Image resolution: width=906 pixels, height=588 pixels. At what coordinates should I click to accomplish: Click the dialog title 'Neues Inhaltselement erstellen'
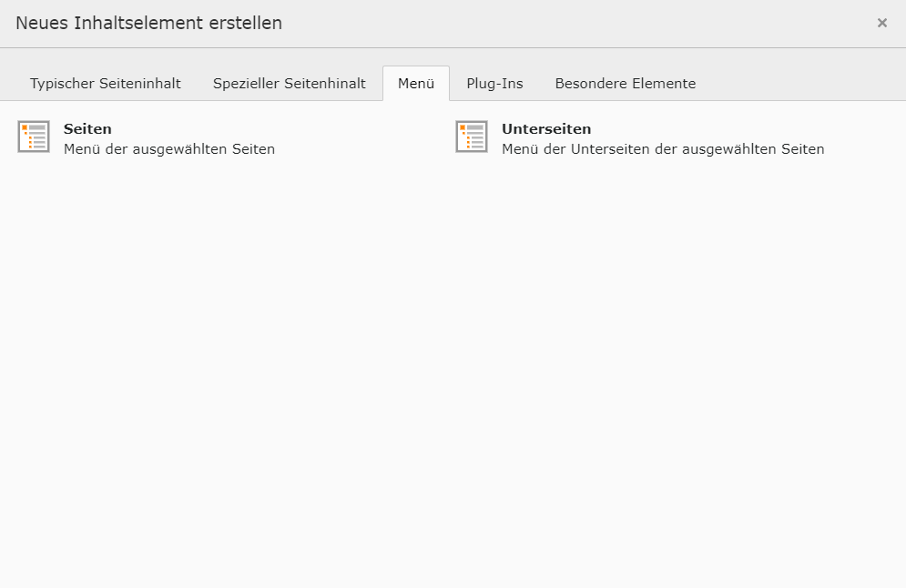point(148,24)
